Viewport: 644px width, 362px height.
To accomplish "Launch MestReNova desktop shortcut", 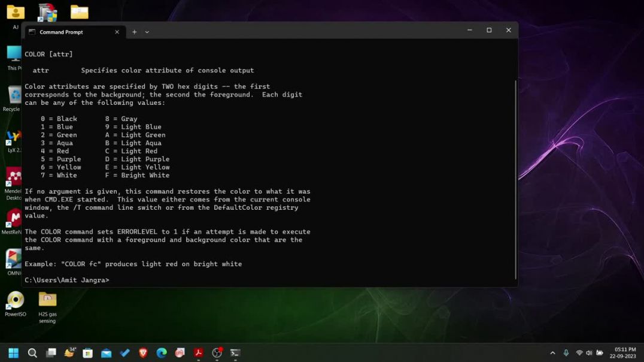I will [13, 221].
